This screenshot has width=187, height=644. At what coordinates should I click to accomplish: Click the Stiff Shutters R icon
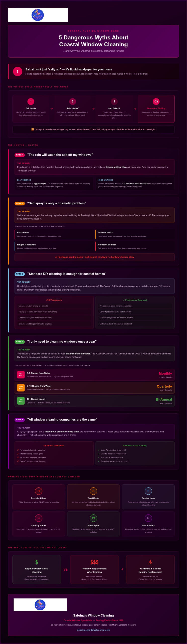[148, 518]
